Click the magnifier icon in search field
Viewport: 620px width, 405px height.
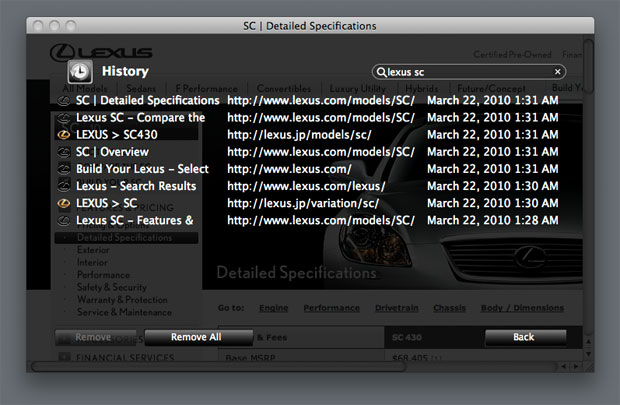click(x=380, y=72)
